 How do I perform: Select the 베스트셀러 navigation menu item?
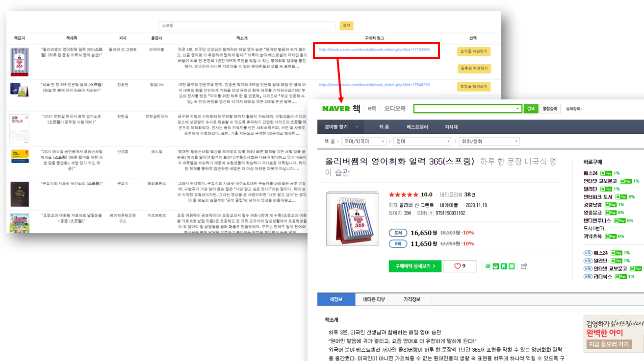pos(417,127)
